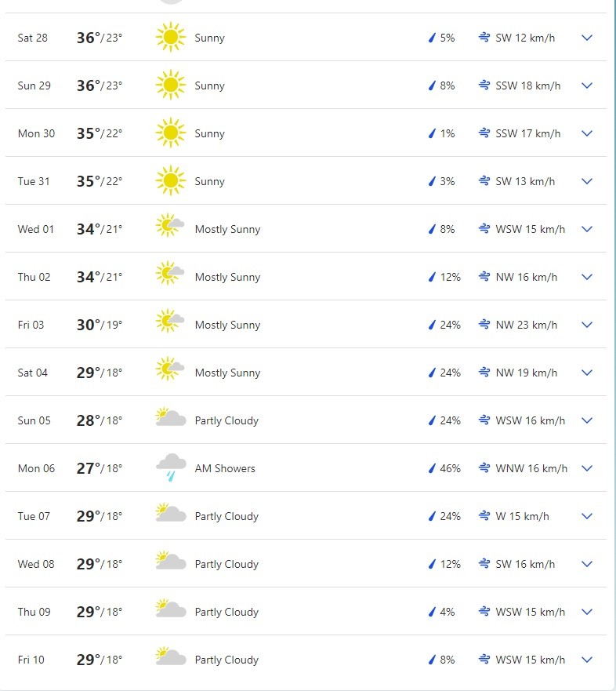Viewport: 616px width, 691px height.
Task: Click the Mostly Sunny text for Sat 04
Action: [227, 373]
